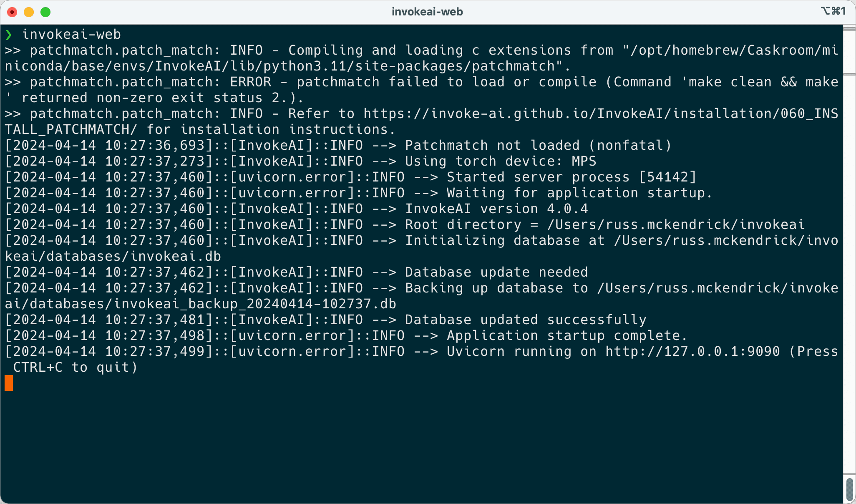Screen dimensions: 856x504
Task: Click the ERROR word in patchmatch line
Action: 250,82
